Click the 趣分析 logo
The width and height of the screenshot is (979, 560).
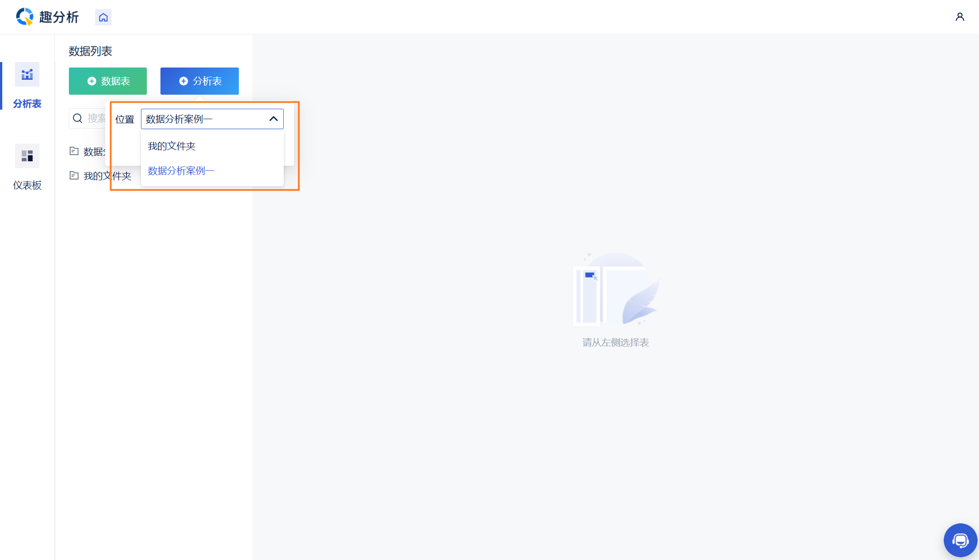pos(47,17)
